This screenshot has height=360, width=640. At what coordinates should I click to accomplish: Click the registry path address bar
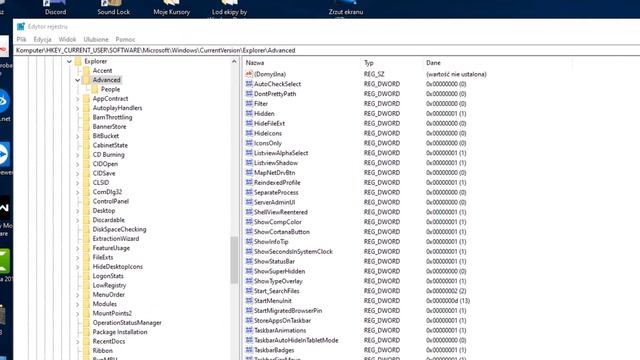click(x=327, y=50)
